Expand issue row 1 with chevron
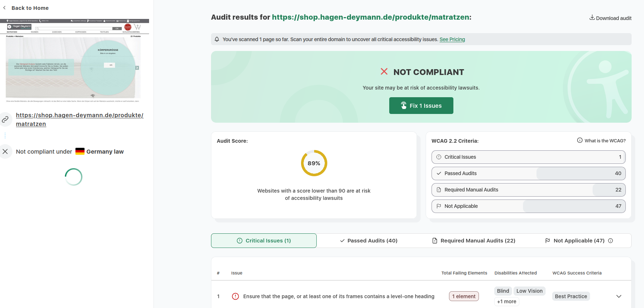The width and height of the screenshot is (644, 308). (618, 296)
